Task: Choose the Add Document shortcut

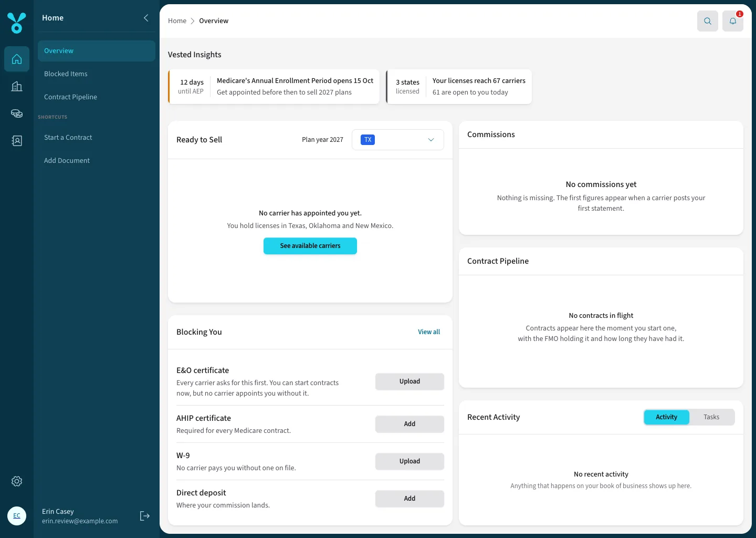Action: (97, 161)
